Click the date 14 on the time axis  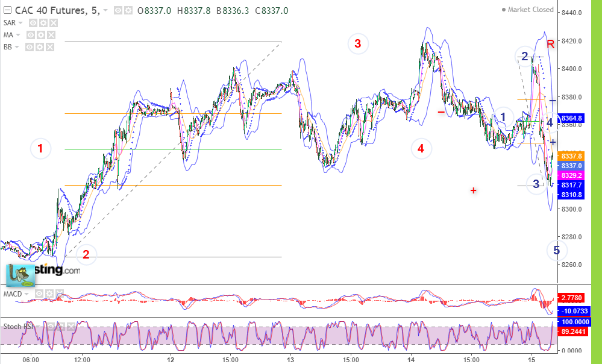[x=411, y=360]
